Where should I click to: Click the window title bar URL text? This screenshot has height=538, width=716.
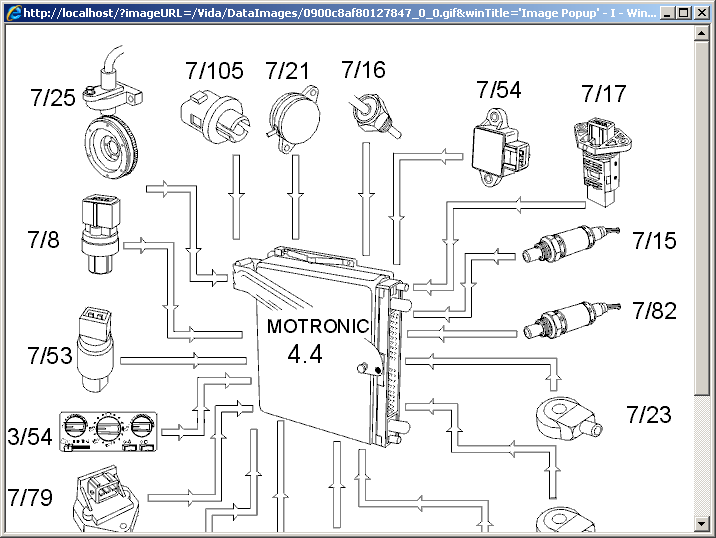(339, 13)
